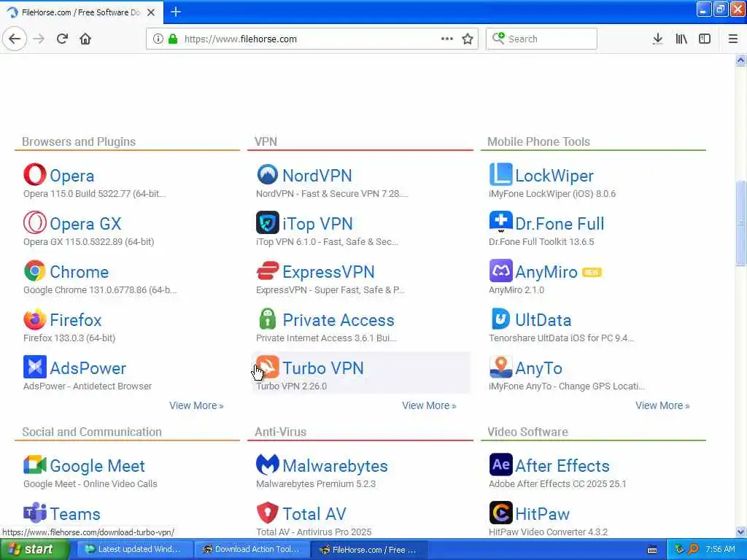Click the Private Access padlock icon
The width and height of the screenshot is (747, 560).
pos(267,319)
